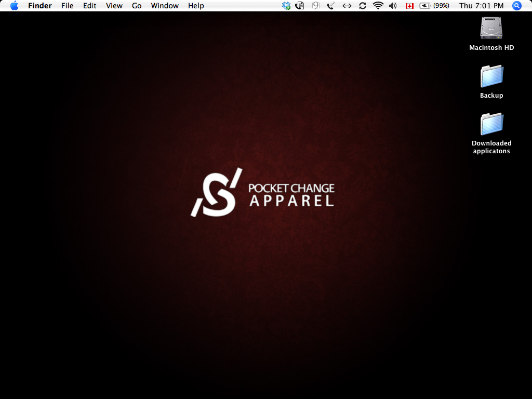Open the Backup folder

[x=490, y=77]
